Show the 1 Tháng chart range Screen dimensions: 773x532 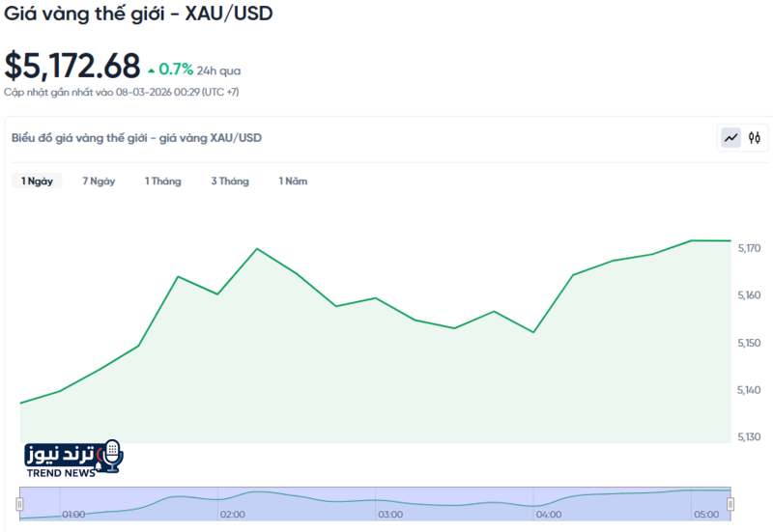162,181
